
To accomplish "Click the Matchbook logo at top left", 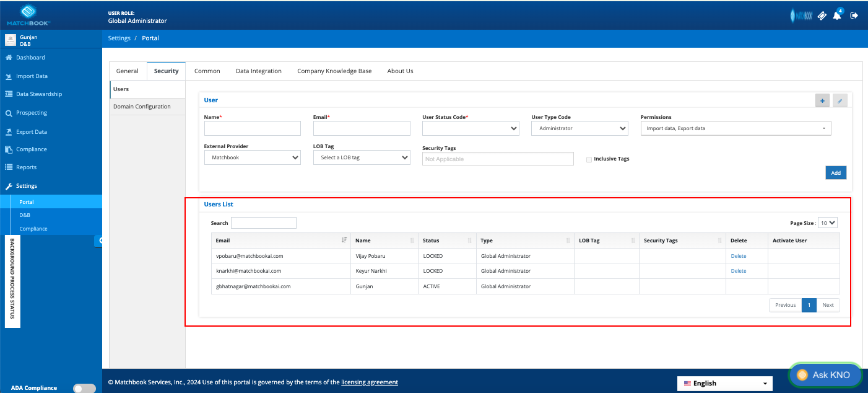I will coord(28,15).
